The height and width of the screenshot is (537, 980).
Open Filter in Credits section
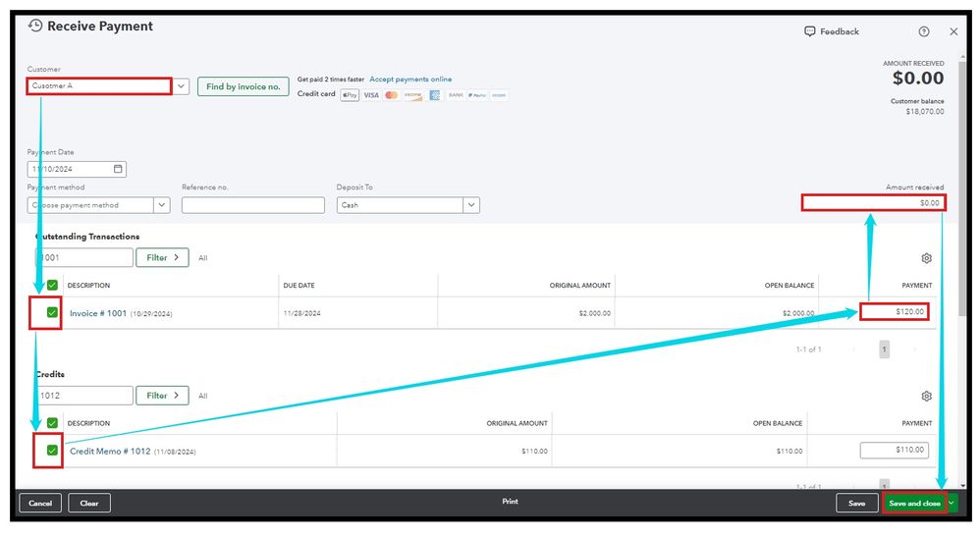(162, 396)
